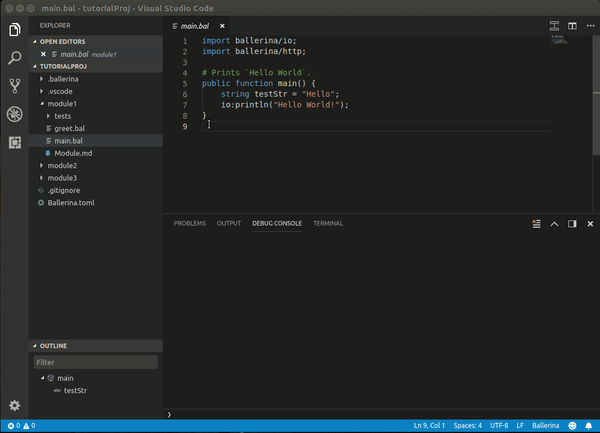Change encoding via UTF-8
The width and height of the screenshot is (600, 433).
[499, 425]
